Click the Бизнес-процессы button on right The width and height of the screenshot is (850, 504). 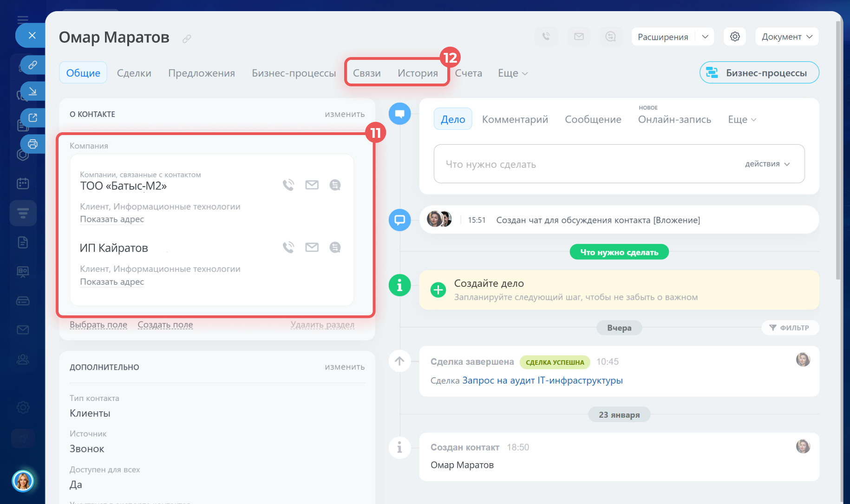(x=759, y=73)
